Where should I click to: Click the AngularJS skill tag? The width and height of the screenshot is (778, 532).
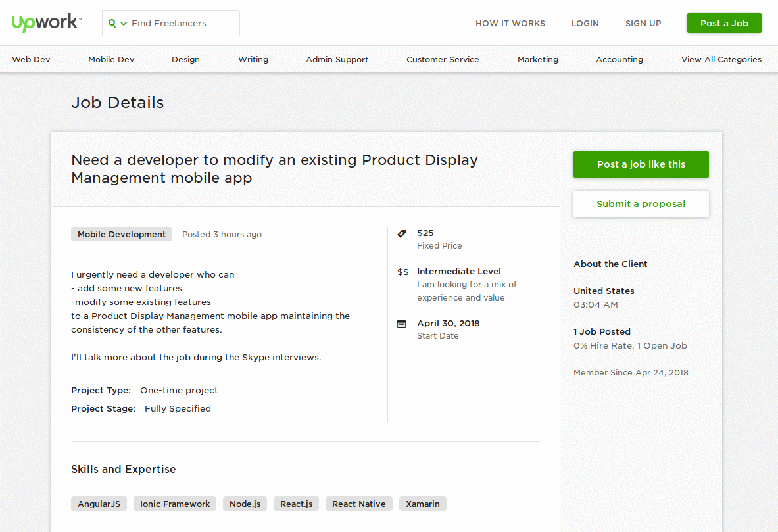[99, 504]
